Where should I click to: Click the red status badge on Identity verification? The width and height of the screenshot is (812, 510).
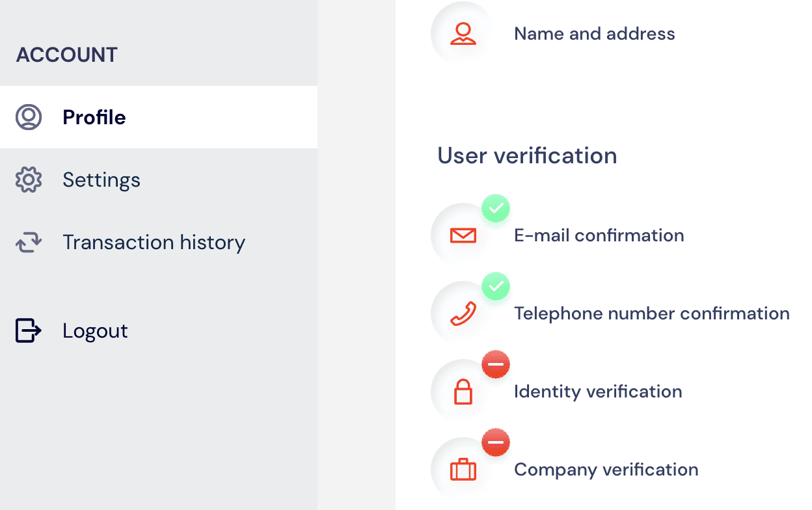496,364
